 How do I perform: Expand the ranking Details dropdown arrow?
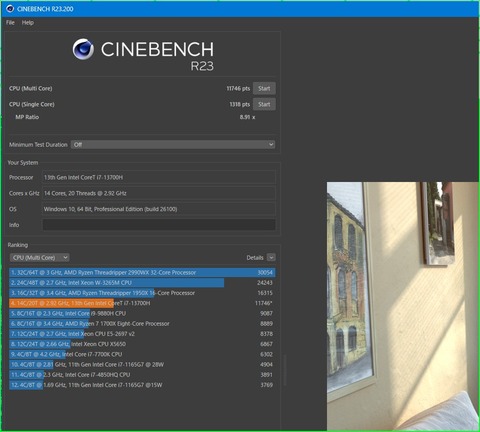pyautogui.click(x=271, y=258)
